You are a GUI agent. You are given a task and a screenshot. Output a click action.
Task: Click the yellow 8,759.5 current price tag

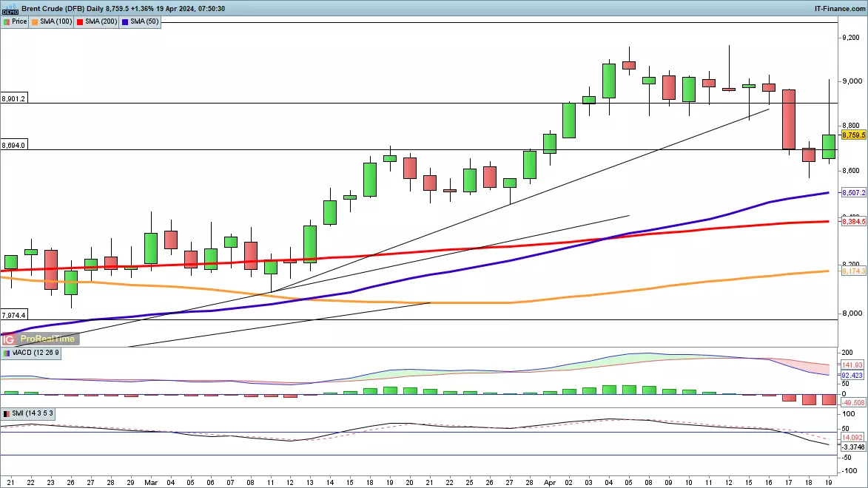click(x=853, y=135)
